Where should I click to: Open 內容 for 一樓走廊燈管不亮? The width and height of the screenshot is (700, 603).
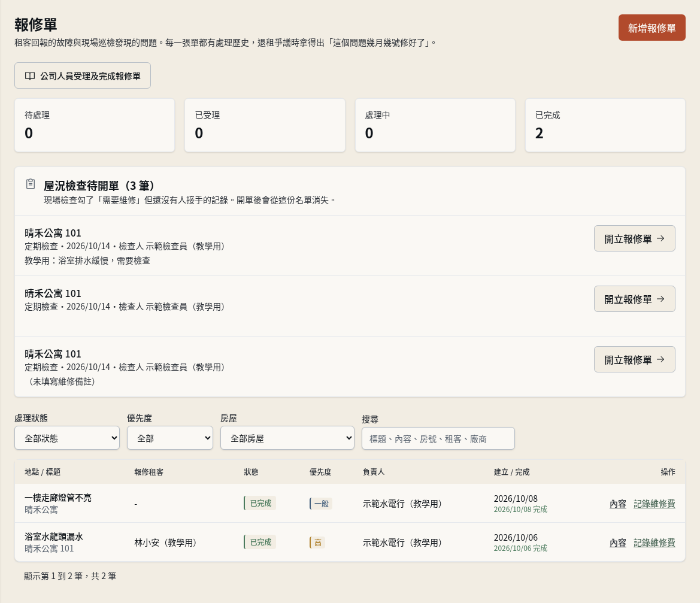point(617,504)
